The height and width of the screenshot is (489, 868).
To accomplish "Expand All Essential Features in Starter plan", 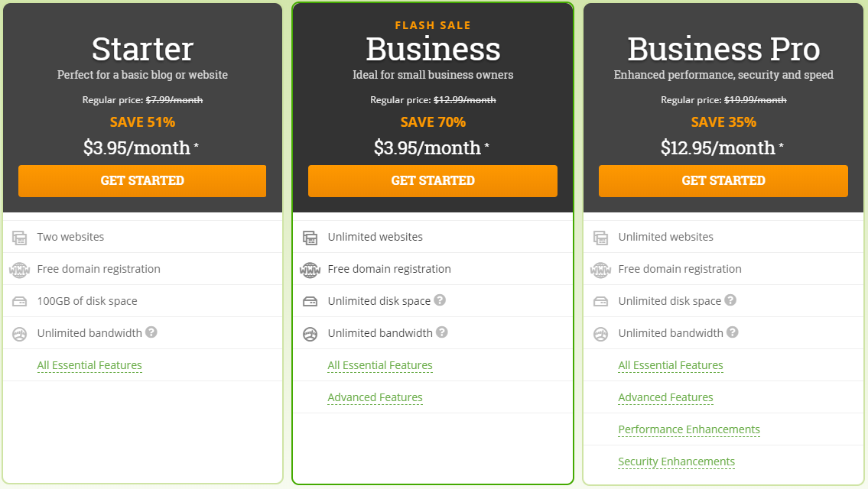I will click(89, 365).
